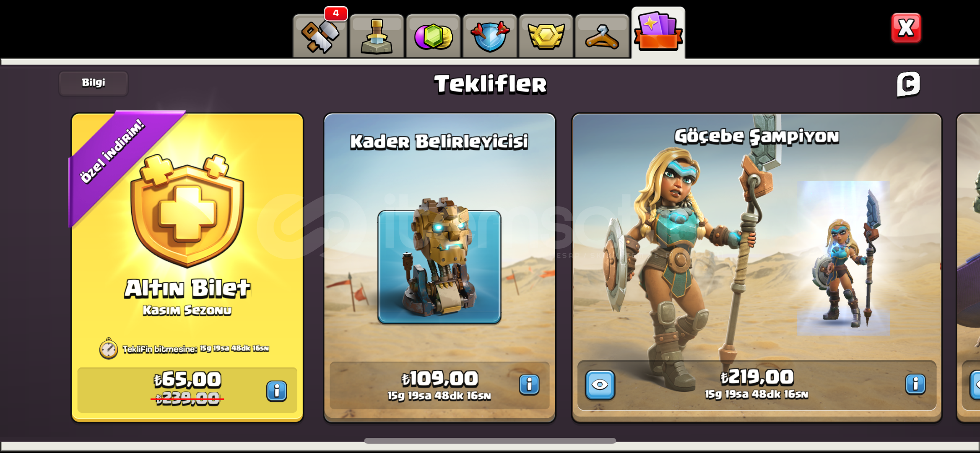Open the blue shield tab
Viewport: 980px width, 453px height.
(490, 36)
